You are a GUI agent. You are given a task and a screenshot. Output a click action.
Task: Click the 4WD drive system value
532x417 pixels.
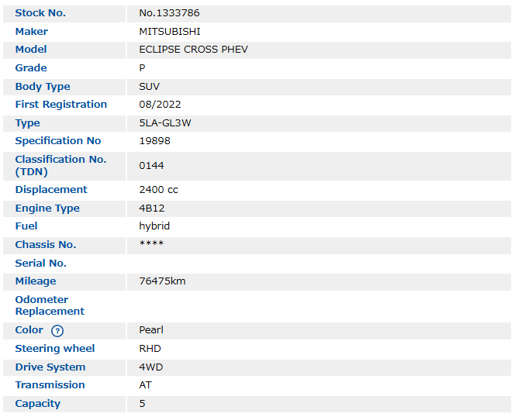(x=150, y=367)
